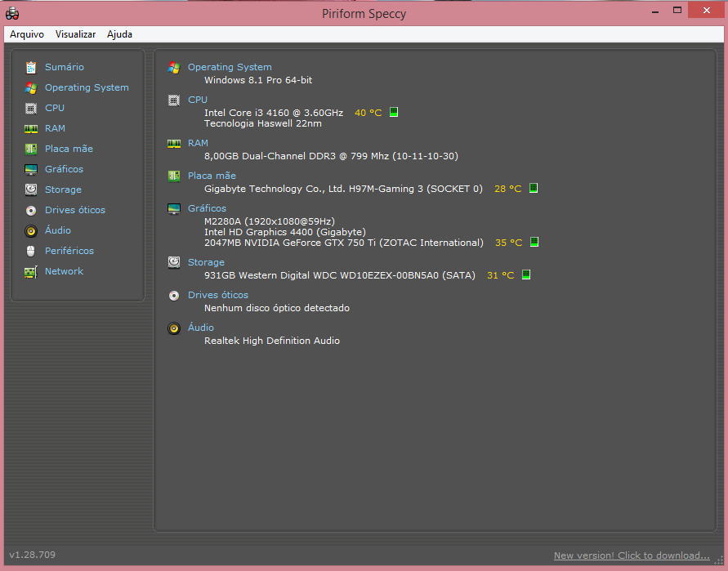This screenshot has height=571, width=728.
Task: Click the Network card icon in sidebar
Action: tap(31, 271)
